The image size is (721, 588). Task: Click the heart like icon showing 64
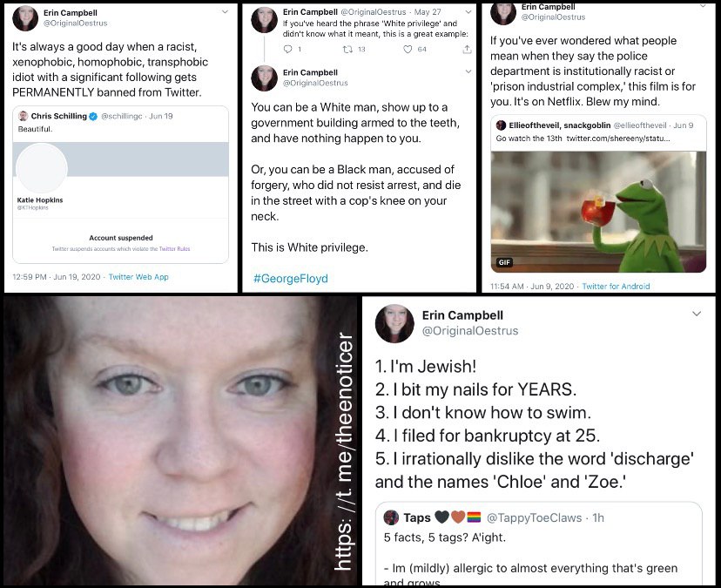tap(408, 49)
